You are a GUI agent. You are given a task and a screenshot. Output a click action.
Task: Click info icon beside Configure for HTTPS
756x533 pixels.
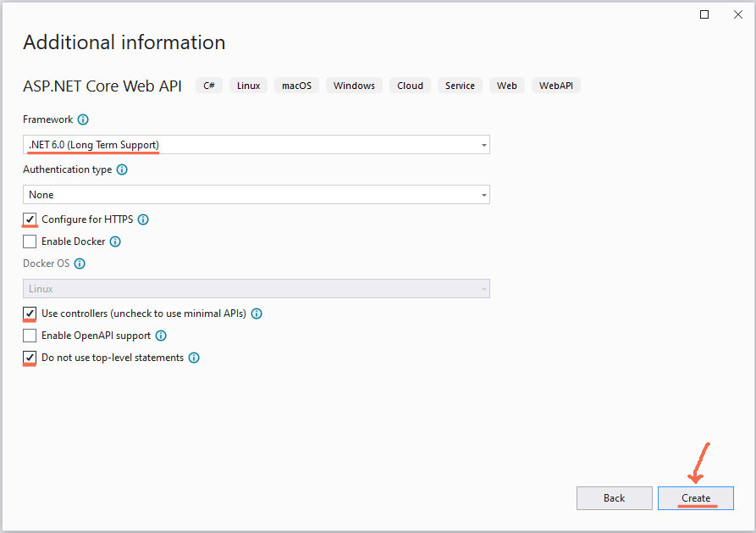click(x=143, y=219)
